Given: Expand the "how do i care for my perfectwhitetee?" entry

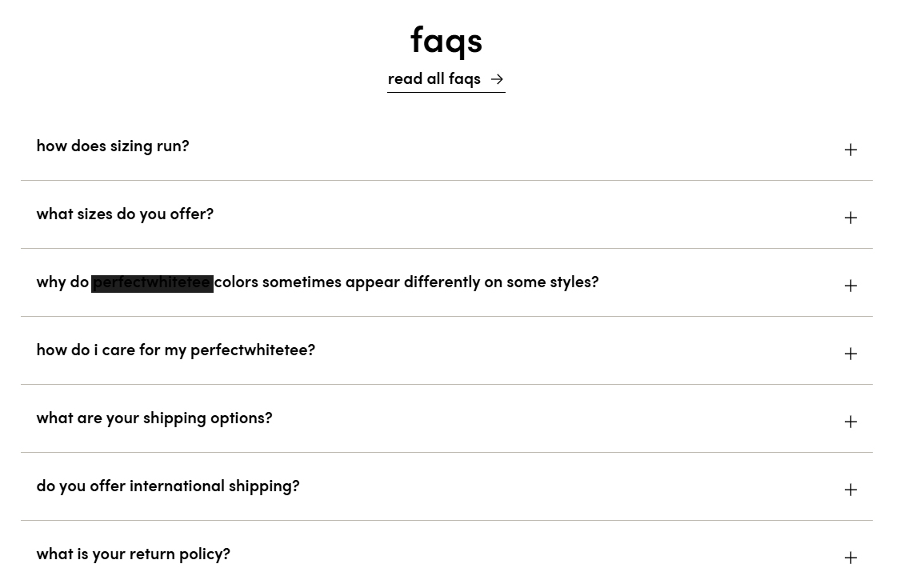Looking at the screenshot, I should tap(175, 350).
